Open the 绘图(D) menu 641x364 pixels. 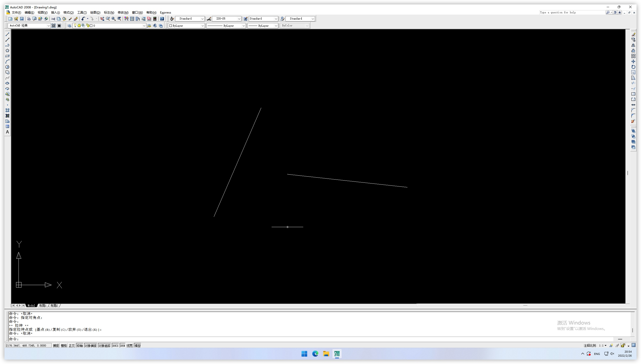95,13
